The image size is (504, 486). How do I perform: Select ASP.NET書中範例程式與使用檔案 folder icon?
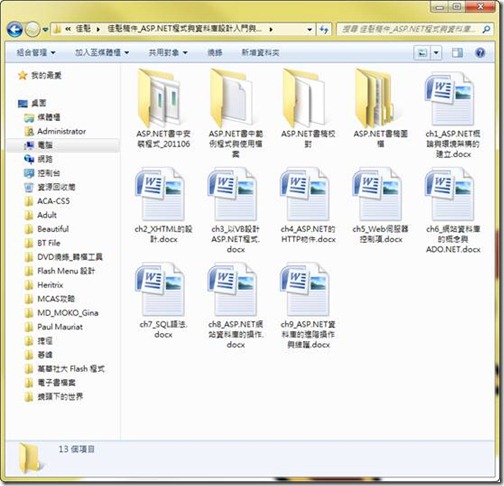click(x=232, y=98)
